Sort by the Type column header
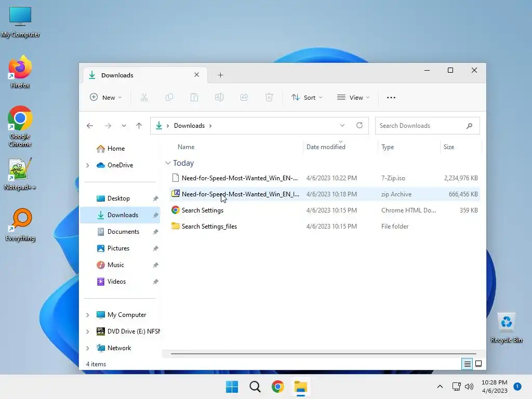The width and height of the screenshot is (532, 399). click(388, 147)
